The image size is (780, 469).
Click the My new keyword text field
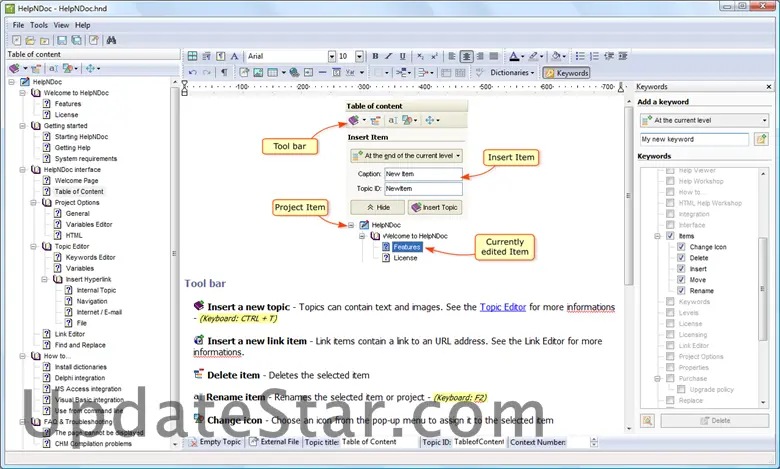[694, 139]
